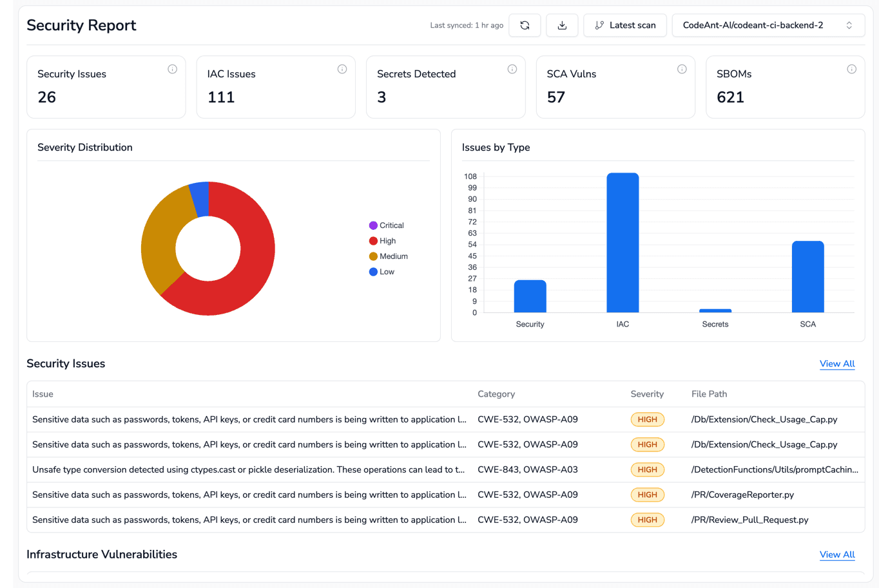Open View All link for Security Issues
Screen dimensions: 879x588
pyautogui.click(x=837, y=364)
